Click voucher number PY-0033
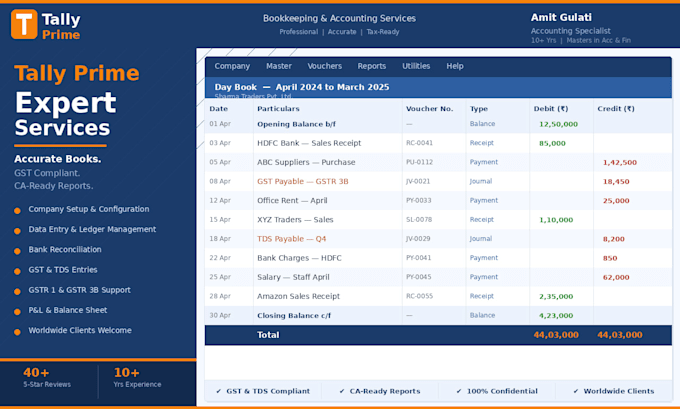This screenshot has width=680, height=409. click(418, 200)
